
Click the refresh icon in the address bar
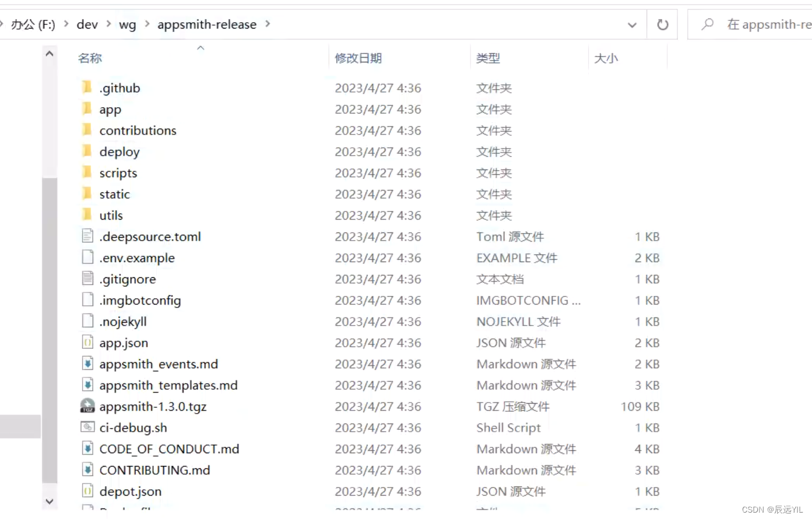point(662,24)
